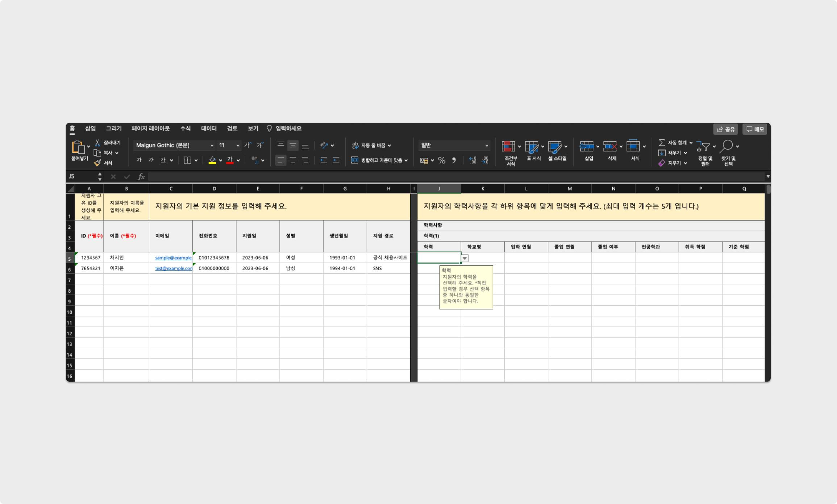The width and height of the screenshot is (837, 504).
Task: Decrease decimal places icon
Action: click(x=485, y=160)
